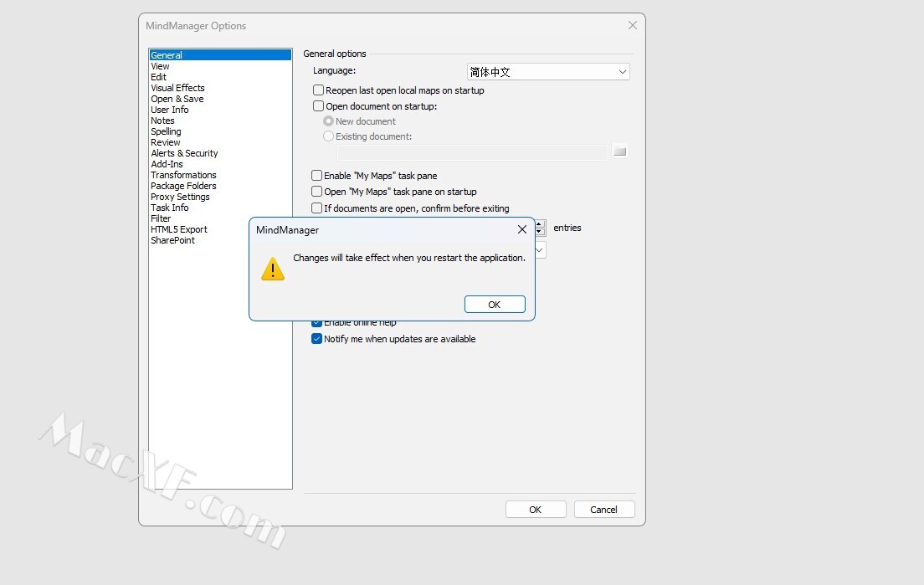This screenshot has width=924, height=585.
Task: Click the existing document path field
Action: coord(472,152)
